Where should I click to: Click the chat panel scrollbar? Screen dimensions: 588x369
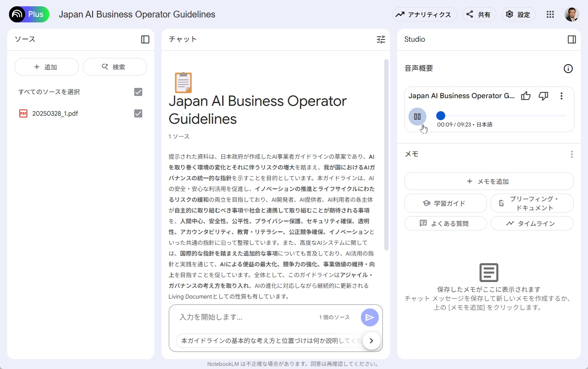386,155
